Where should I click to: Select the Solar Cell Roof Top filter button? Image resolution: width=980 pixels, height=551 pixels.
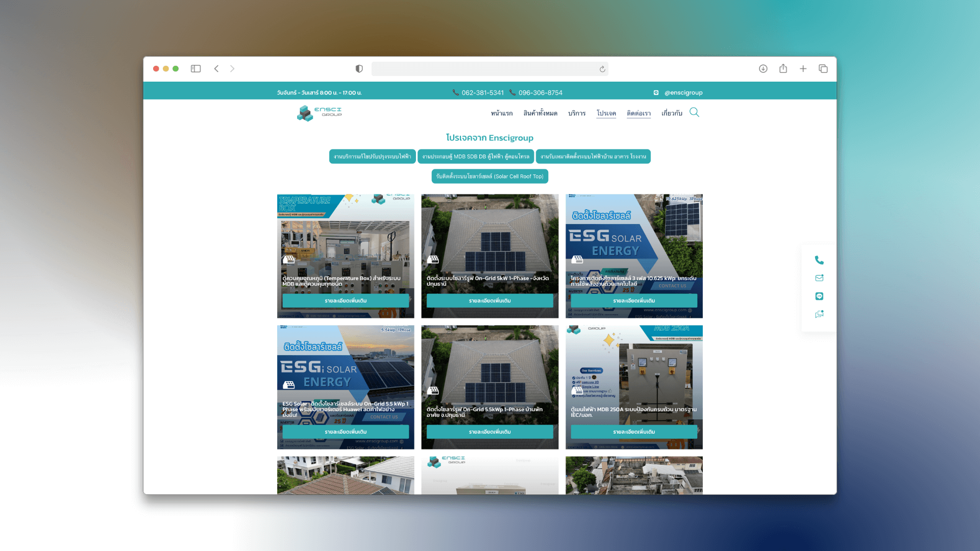(x=489, y=176)
